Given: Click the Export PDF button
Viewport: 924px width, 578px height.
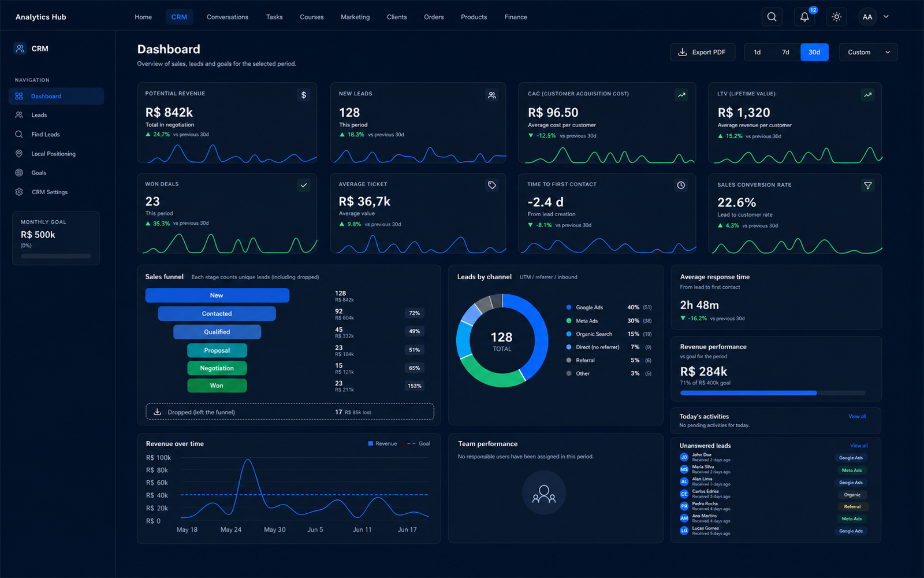Looking at the screenshot, I should point(702,52).
